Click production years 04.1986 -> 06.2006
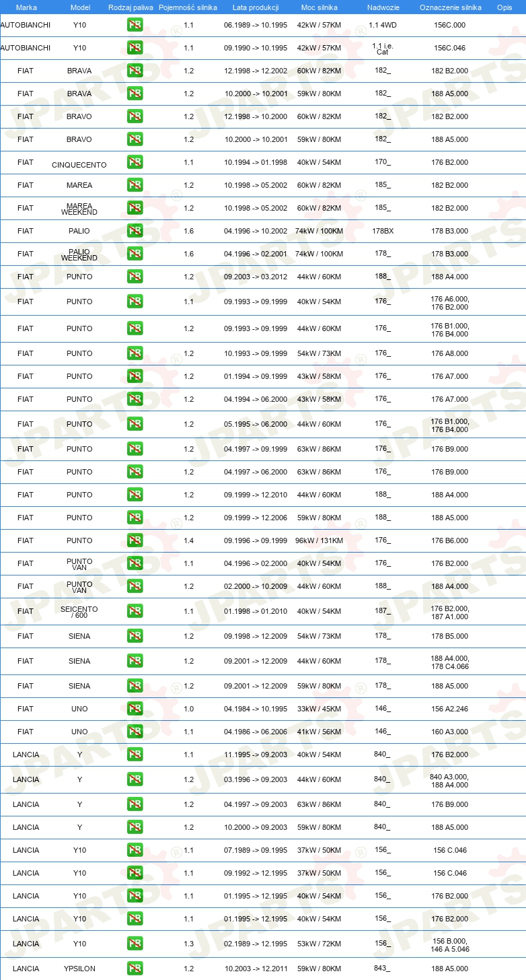Image resolution: width=526 pixels, height=980 pixels. 256,732
